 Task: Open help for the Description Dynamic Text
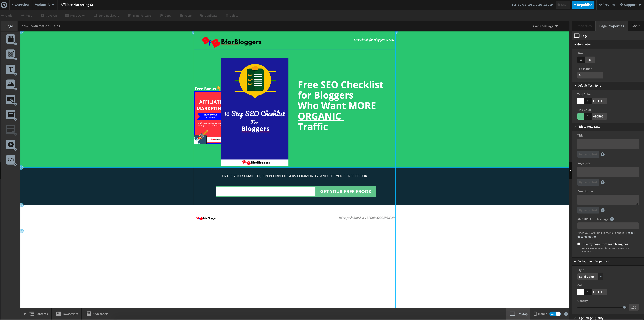[x=603, y=210]
